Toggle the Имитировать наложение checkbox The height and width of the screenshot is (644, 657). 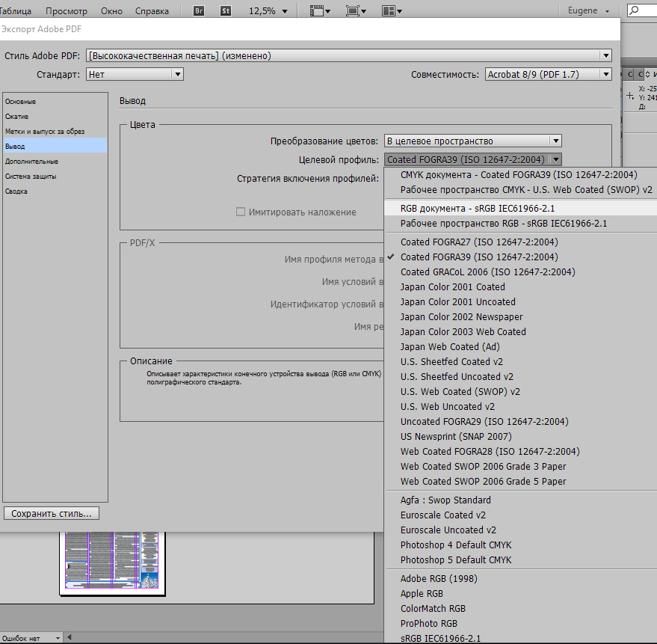pyautogui.click(x=241, y=212)
